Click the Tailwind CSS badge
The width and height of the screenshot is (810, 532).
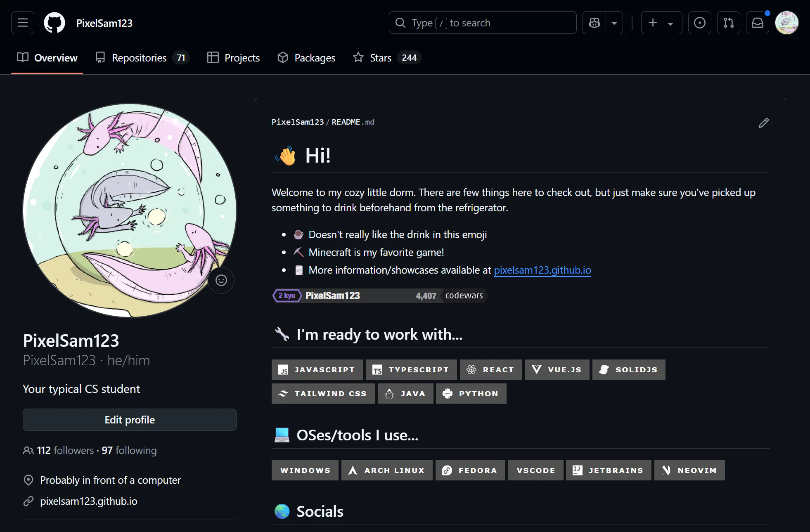pyautogui.click(x=323, y=393)
